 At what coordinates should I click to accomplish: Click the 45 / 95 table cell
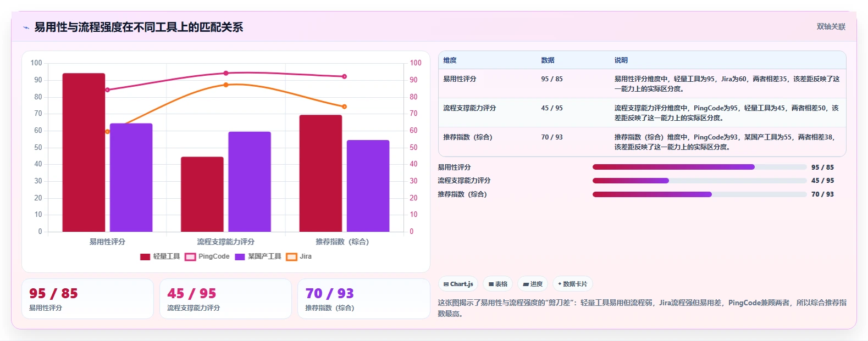(x=552, y=108)
